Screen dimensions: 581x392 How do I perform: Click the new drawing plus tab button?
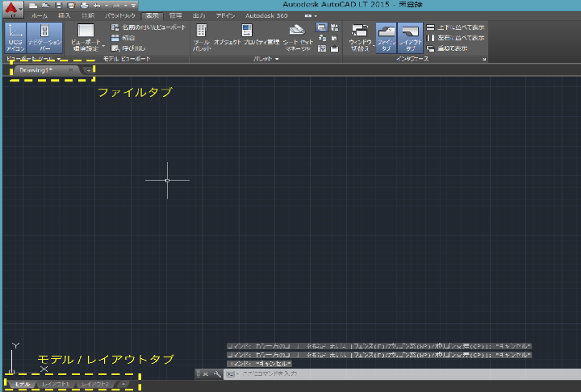tap(89, 70)
